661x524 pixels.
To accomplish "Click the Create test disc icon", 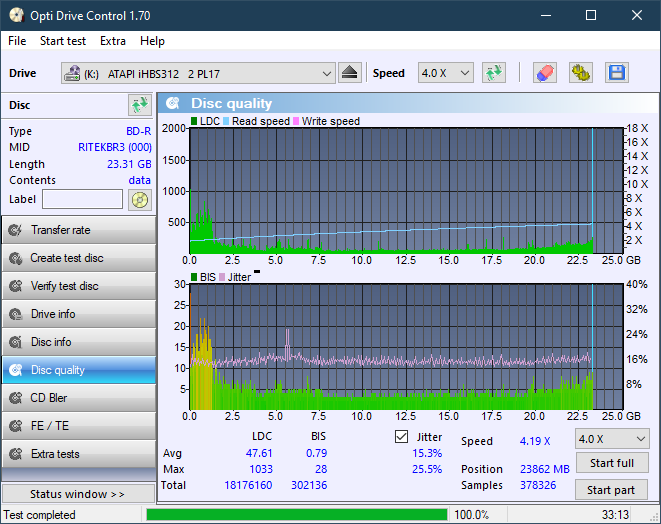I will tap(16, 258).
